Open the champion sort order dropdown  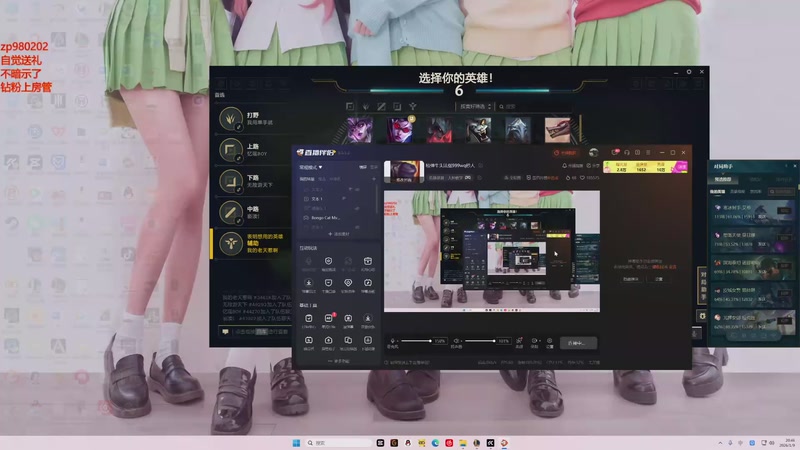(x=475, y=107)
